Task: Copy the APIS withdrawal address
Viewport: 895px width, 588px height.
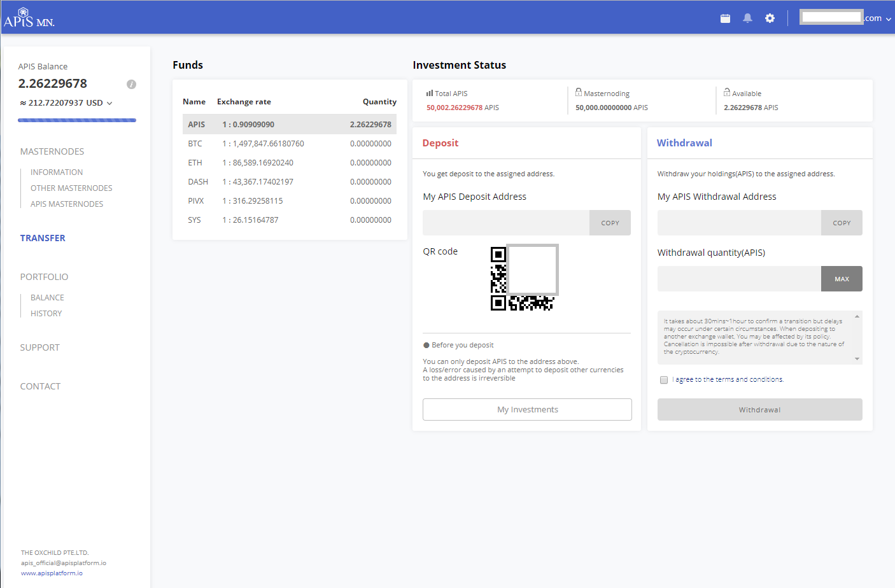Action: pos(842,223)
